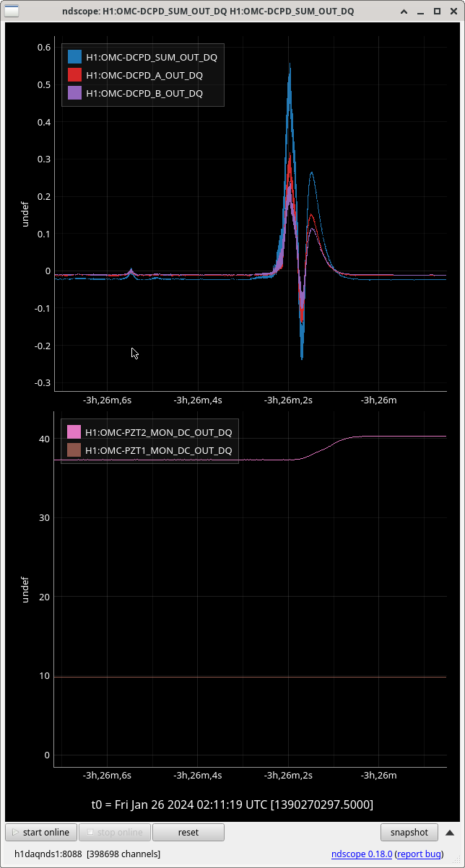Viewport: 465px width, 868px height.
Task: Click the top plot's undef y-axis label
Action: coord(25,214)
